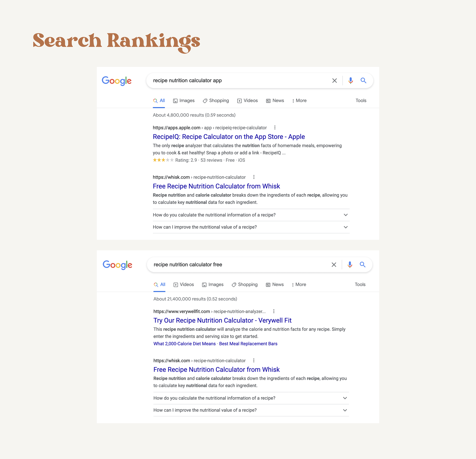476x459 pixels.
Task: Switch to Images tab in top search
Action: 184,101
